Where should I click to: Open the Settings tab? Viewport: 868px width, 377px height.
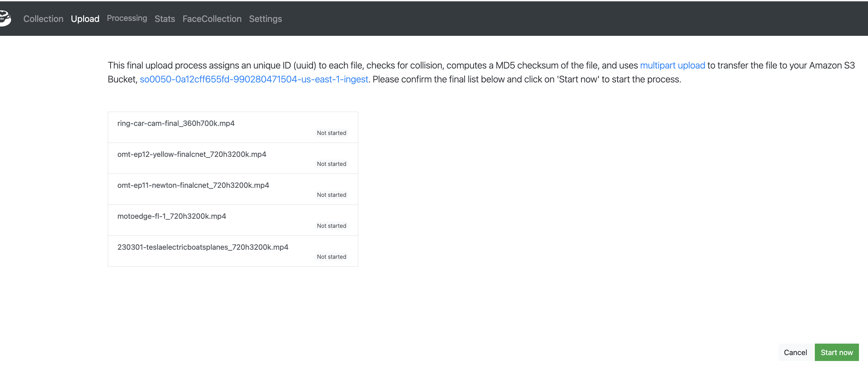(265, 19)
